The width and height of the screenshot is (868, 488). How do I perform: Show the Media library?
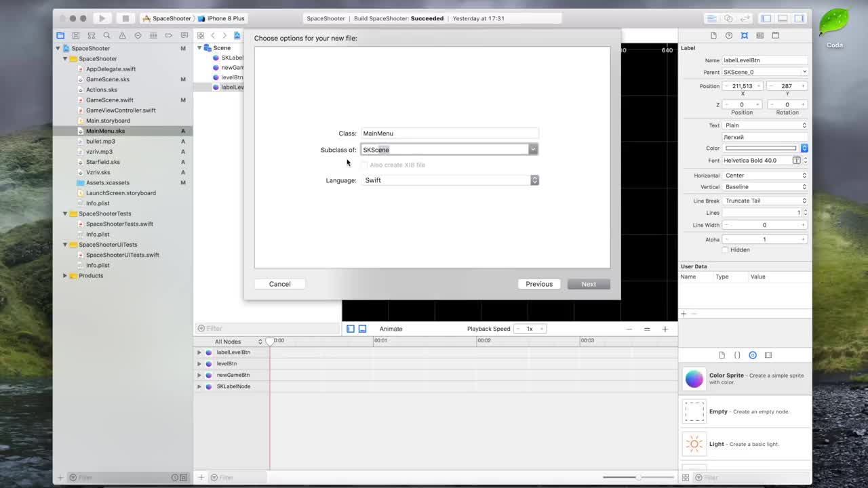pyautogui.click(x=768, y=355)
